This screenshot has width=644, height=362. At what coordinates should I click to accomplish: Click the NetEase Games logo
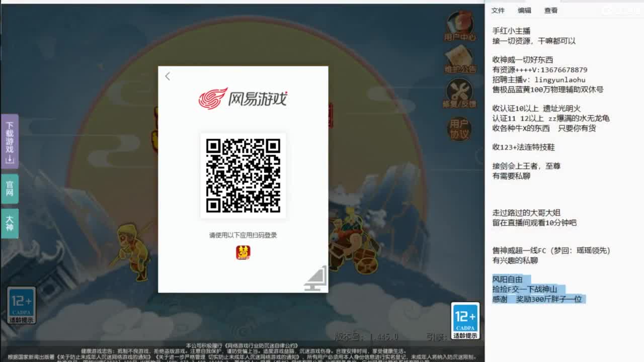(243, 99)
